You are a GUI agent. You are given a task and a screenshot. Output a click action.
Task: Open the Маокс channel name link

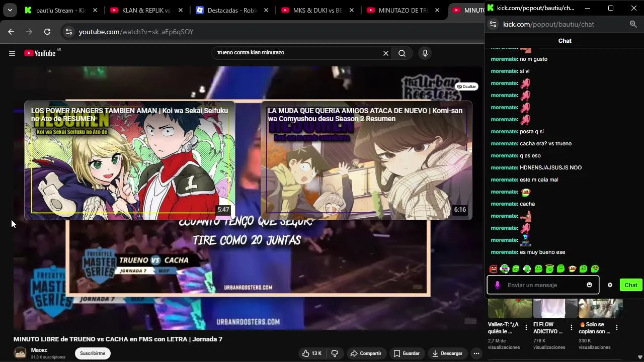pyautogui.click(x=39, y=350)
